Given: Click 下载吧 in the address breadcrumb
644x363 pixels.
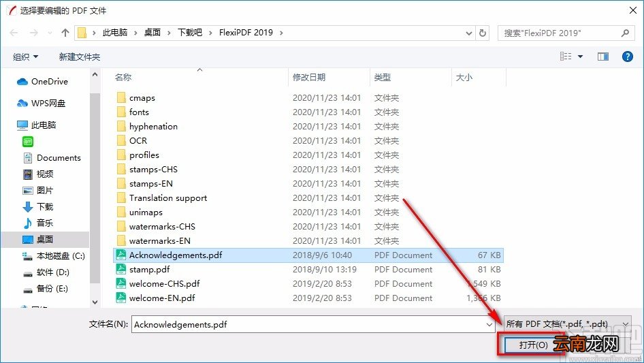Looking at the screenshot, I should (x=190, y=33).
